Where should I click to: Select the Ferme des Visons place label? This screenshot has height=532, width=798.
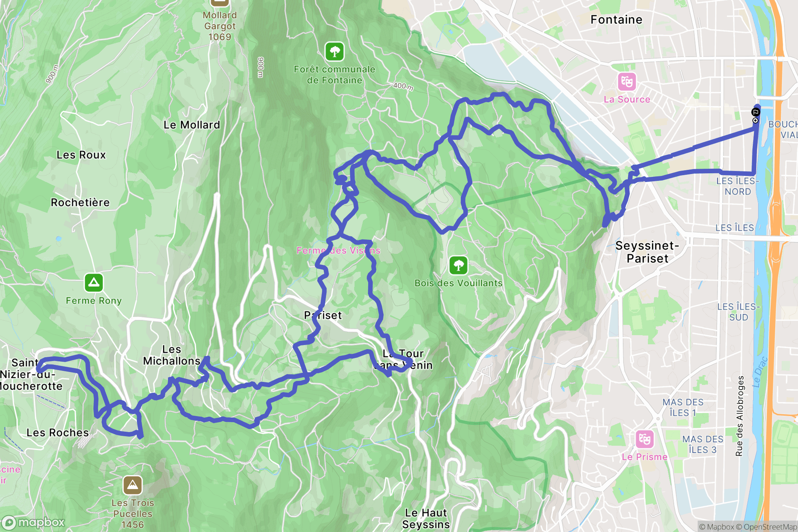[338, 250]
